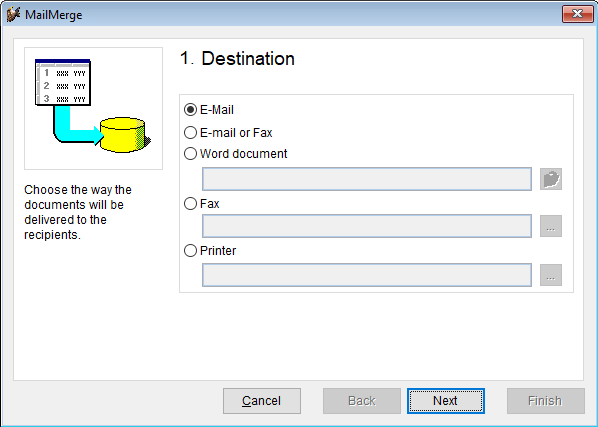Close the MailMerge dialog window

click(x=577, y=14)
